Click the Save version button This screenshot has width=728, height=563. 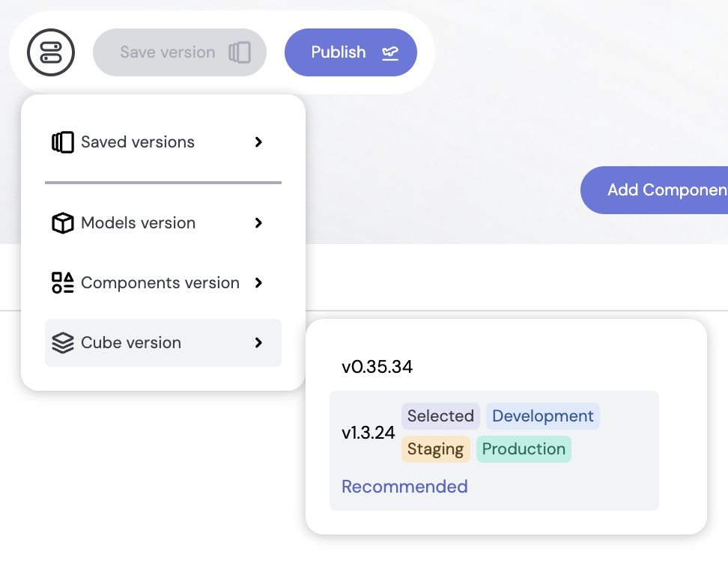pyautogui.click(x=180, y=52)
